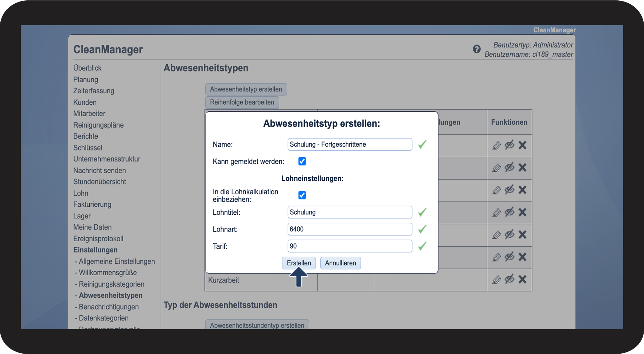Click the 'Reihenfolge bearbeiten' button

(242, 102)
